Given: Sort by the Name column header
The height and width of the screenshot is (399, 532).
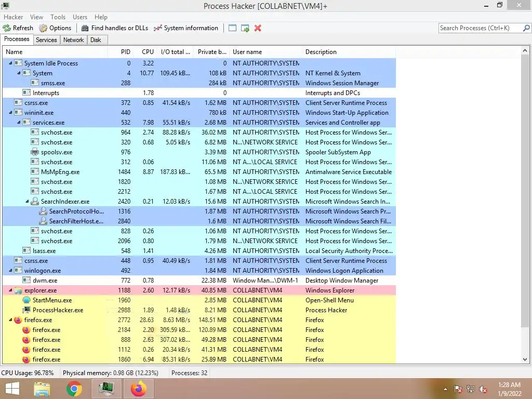Looking at the screenshot, I should pyautogui.click(x=55, y=52).
